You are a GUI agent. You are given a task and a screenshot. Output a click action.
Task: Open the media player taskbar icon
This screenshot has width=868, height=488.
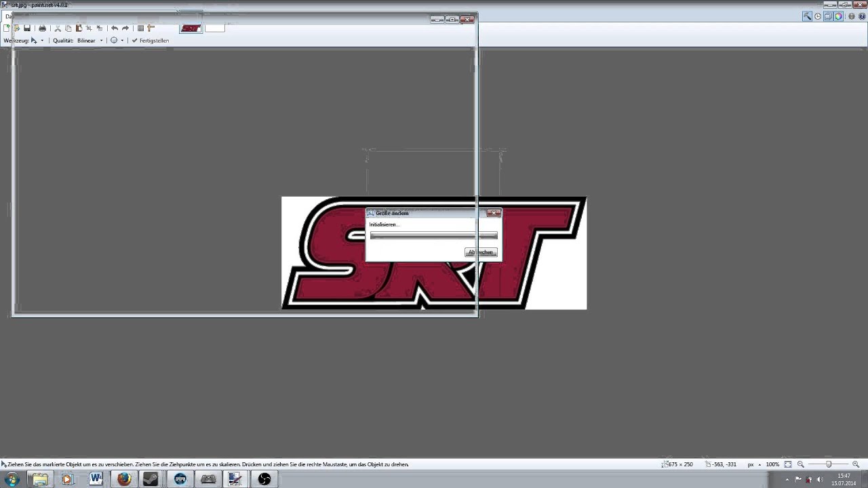67,479
